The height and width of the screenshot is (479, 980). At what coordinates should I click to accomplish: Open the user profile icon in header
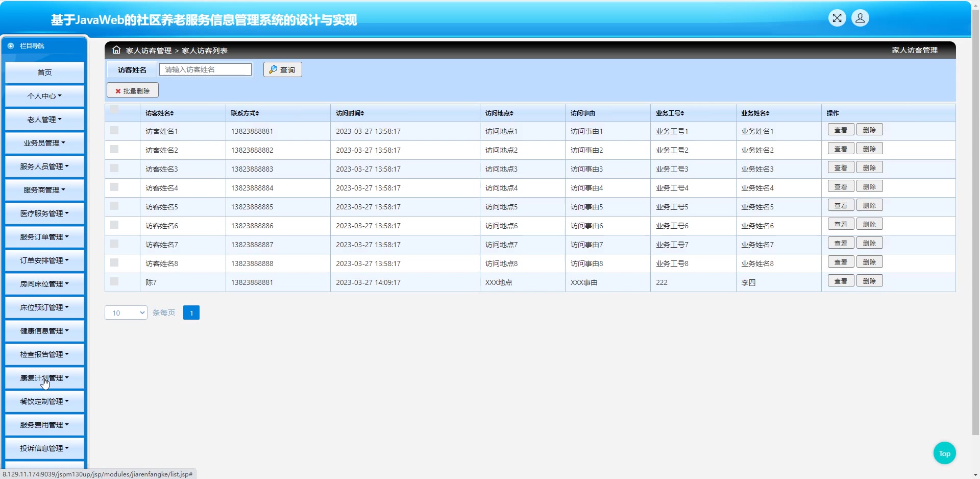click(860, 18)
